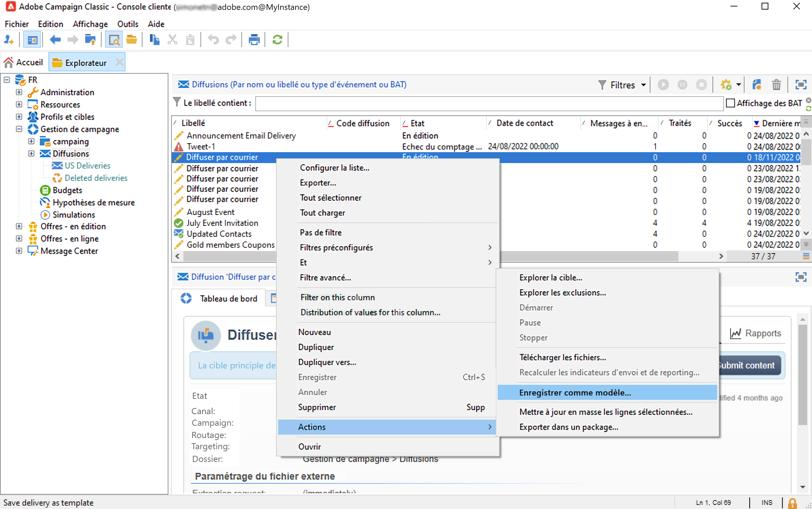
Task: Click in the Le libellé contient field
Action: click(x=489, y=103)
